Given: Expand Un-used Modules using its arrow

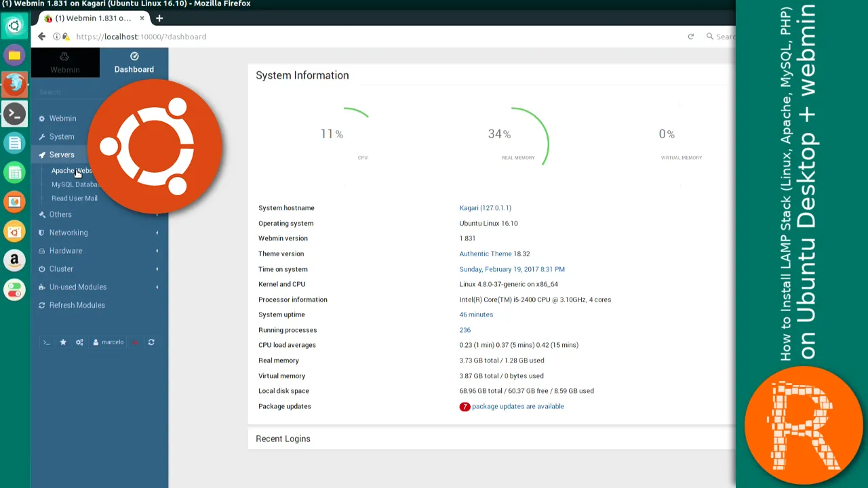Looking at the screenshot, I should tap(157, 287).
